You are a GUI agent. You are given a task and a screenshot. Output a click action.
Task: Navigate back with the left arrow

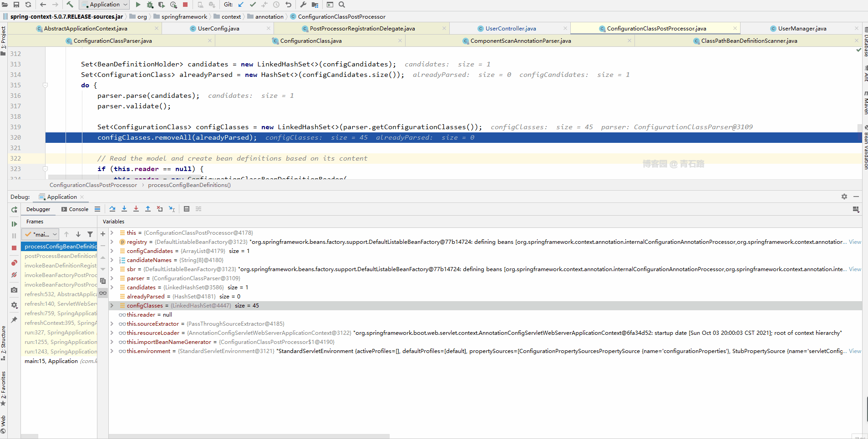43,5
